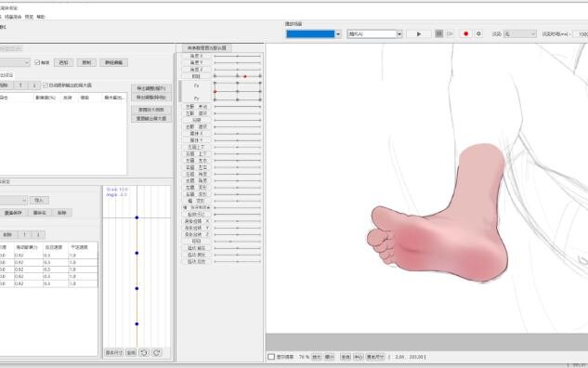
Task: Click the 角度 Y parameter slider
Action: click(x=238, y=62)
